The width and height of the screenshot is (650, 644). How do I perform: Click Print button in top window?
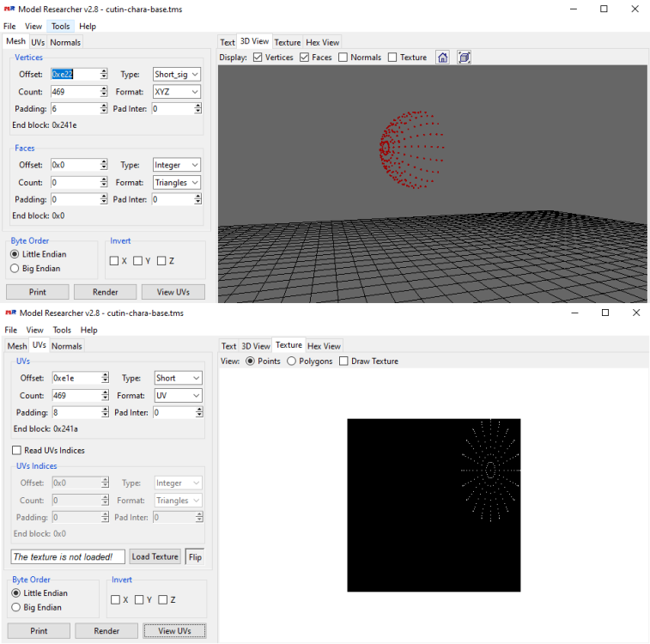pos(37,292)
